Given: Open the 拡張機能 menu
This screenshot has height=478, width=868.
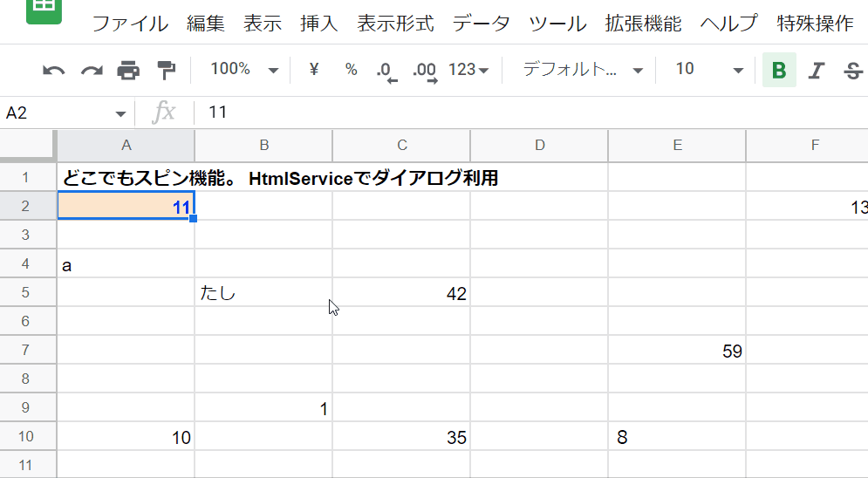Looking at the screenshot, I should 643,24.
